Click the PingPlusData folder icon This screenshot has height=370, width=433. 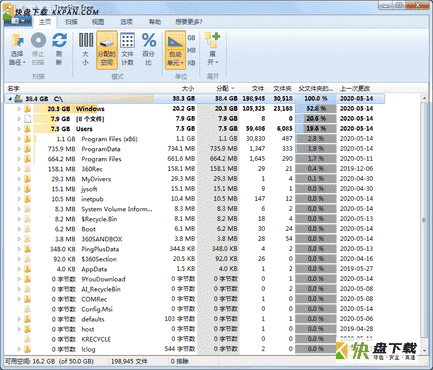27,249
